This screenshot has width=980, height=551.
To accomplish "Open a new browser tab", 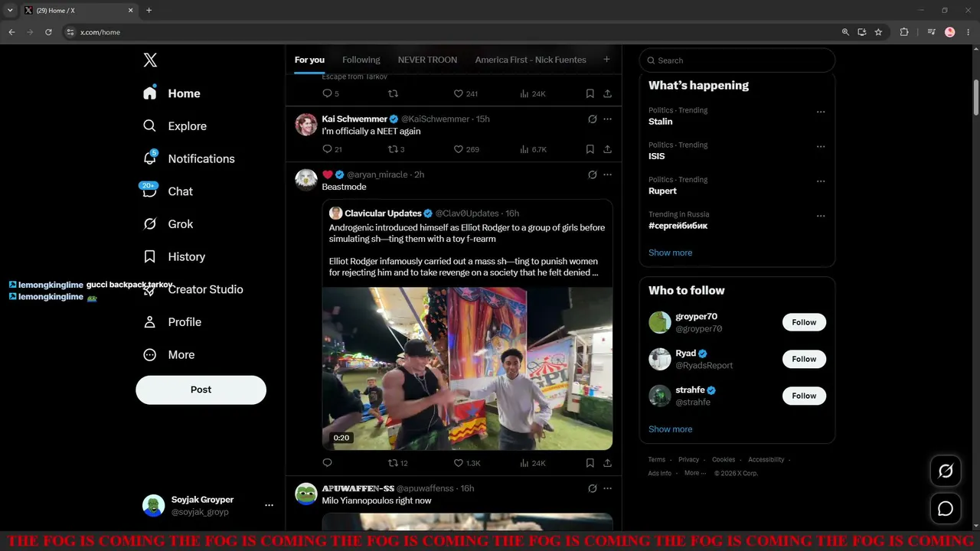I will point(149,11).
